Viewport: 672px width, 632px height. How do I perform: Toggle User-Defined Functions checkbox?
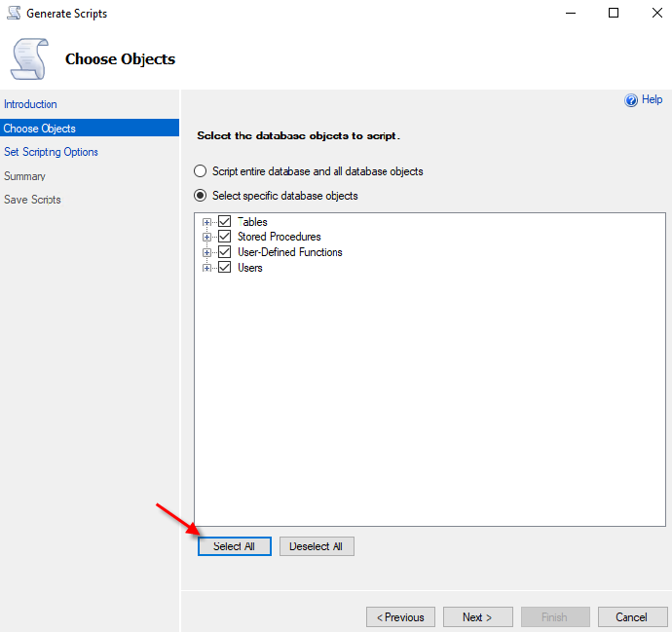[x=225, y=252]
